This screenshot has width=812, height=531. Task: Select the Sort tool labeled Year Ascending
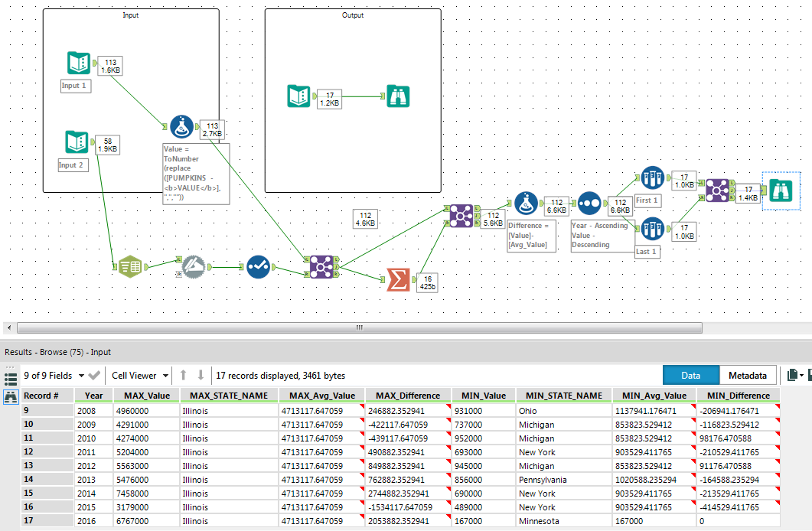(x=589, y=203)
